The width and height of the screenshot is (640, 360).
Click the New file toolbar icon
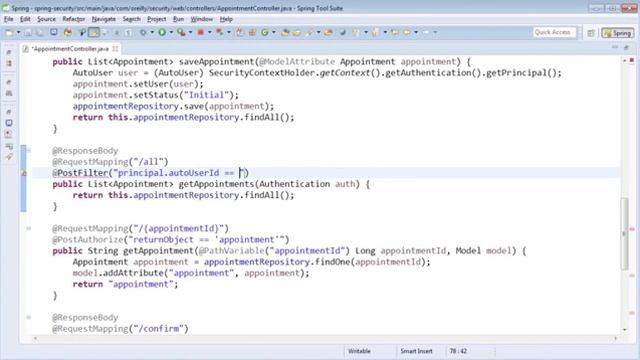[9, 32]
